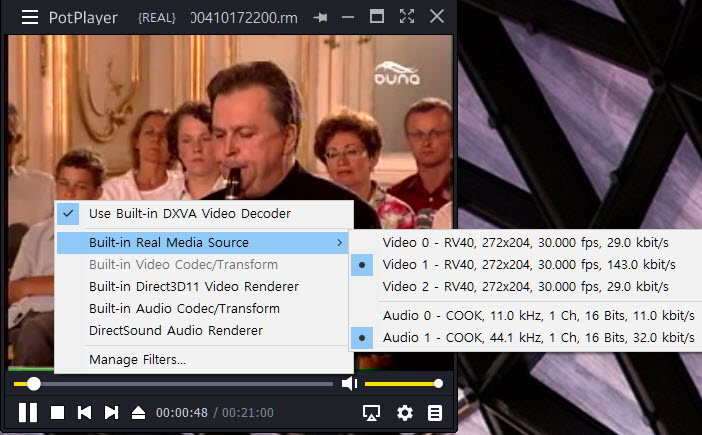The height and width of the screenshot is (435, 702).
Task: Open file with the eject button
Action: [x=138, y=412]
